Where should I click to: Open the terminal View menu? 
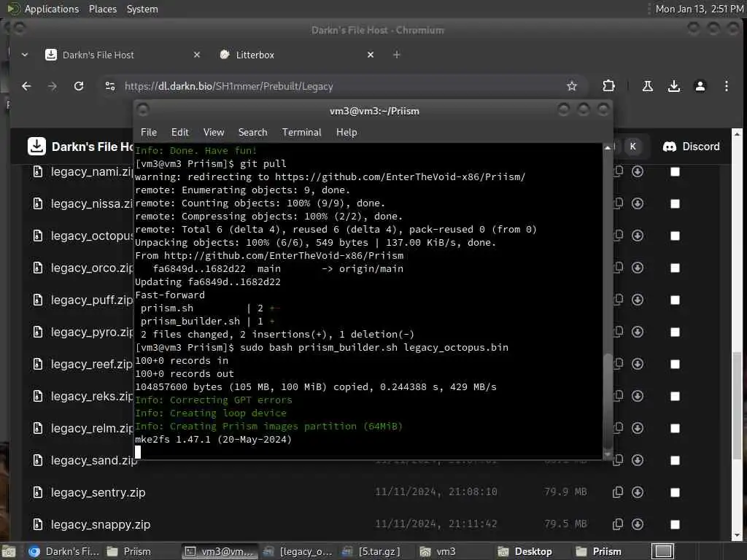pyautogui.click(x=214, y=133)
